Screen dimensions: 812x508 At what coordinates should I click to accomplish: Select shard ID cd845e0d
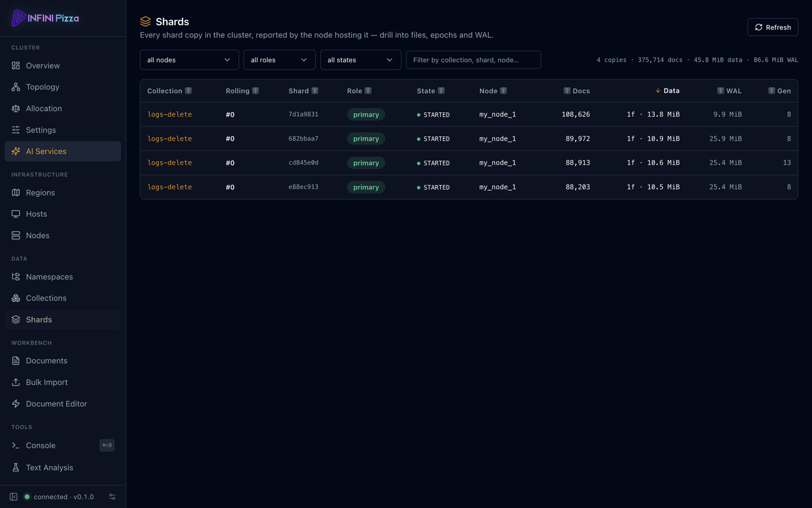coord(303,163)
